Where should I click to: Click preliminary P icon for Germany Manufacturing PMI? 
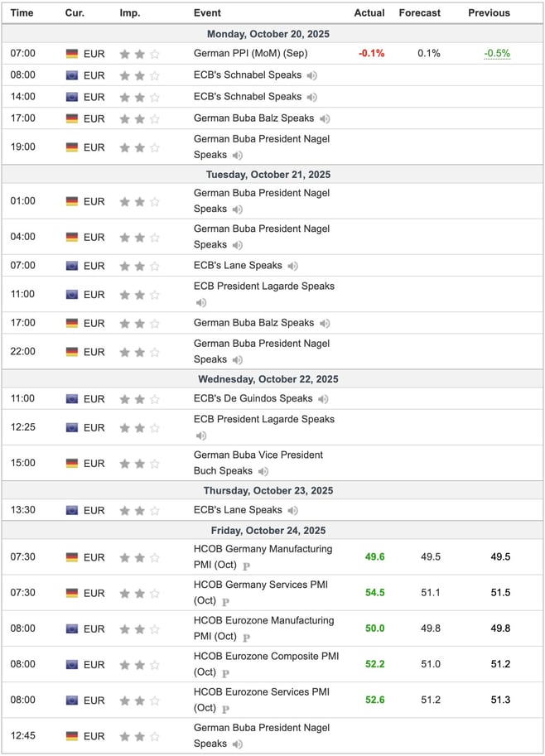[x=245, y=566]
